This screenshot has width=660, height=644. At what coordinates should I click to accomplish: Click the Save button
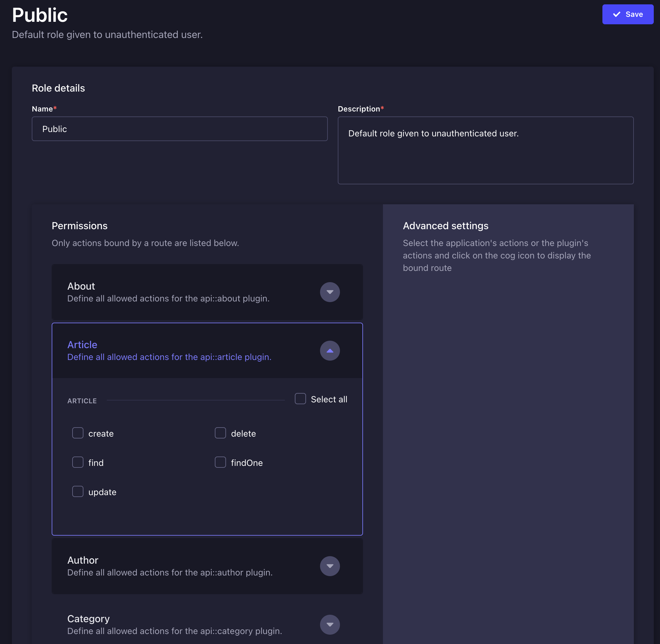[628, 14]
